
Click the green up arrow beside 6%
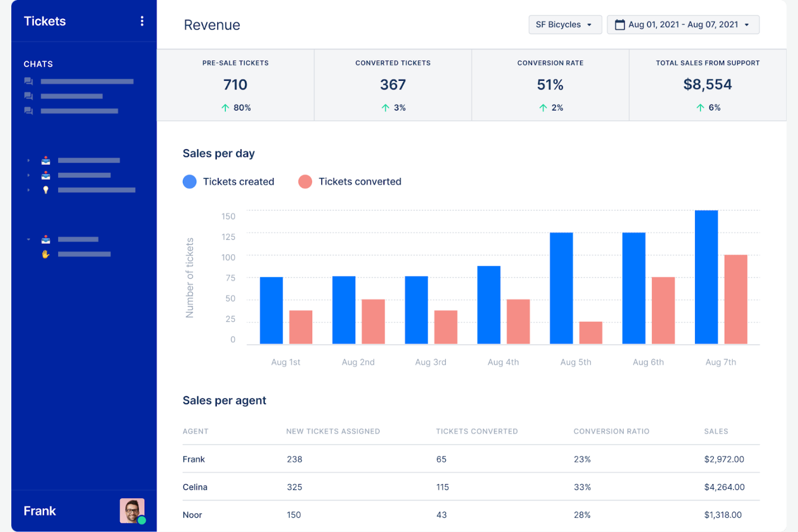[x=700, y=108]
